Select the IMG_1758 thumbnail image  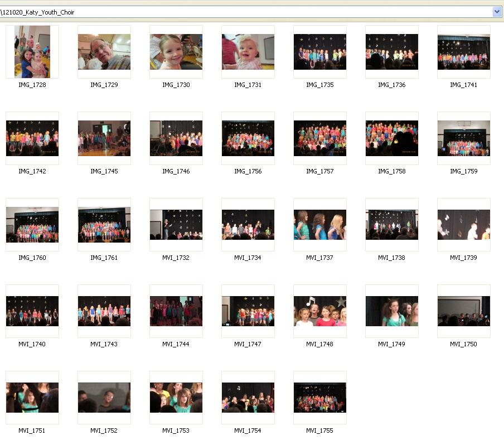(392, 138)
